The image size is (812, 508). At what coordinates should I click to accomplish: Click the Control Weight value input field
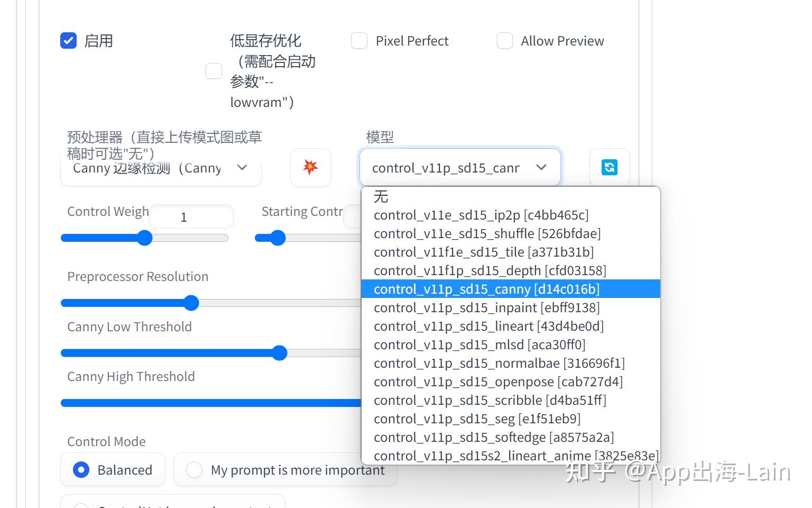click(191, 216)
